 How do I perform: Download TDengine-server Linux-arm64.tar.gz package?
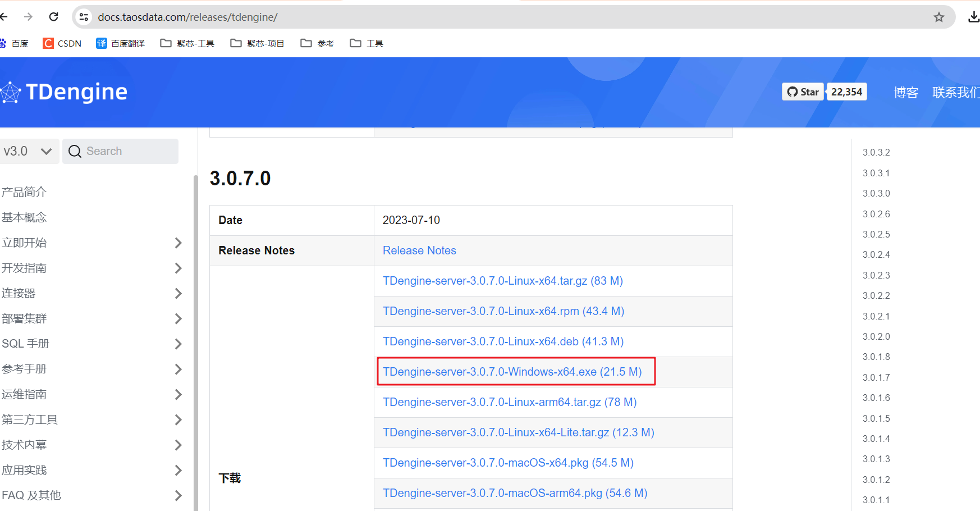point(510,402)
